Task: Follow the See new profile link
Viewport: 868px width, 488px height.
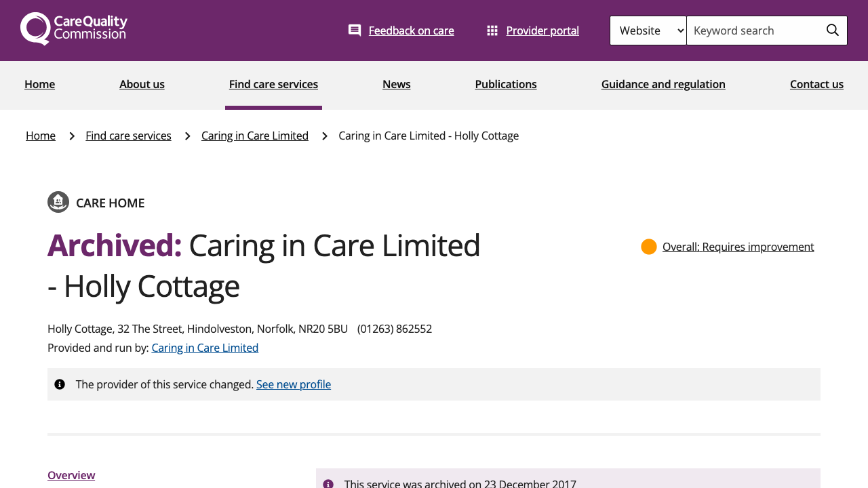Action: coord(293,384)
